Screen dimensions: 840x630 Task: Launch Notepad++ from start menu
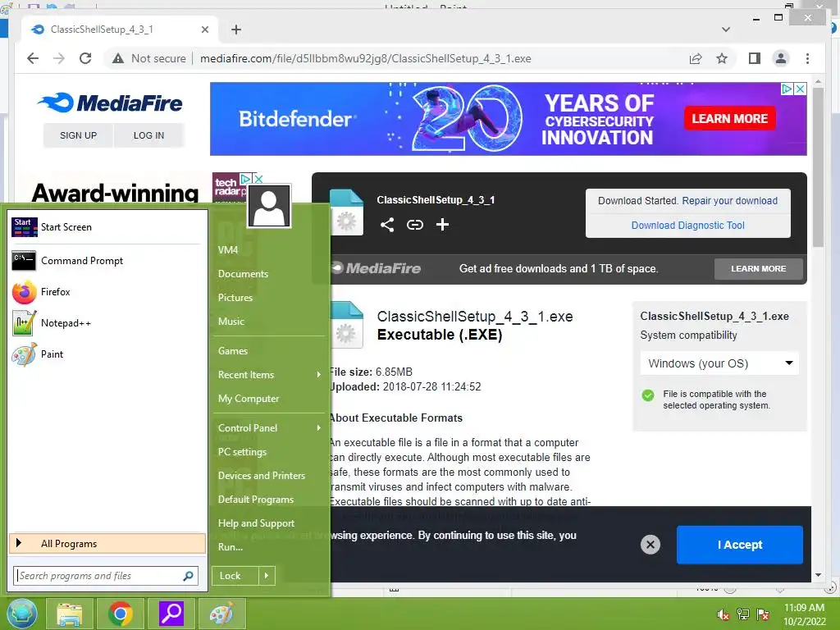pos(105,323)
